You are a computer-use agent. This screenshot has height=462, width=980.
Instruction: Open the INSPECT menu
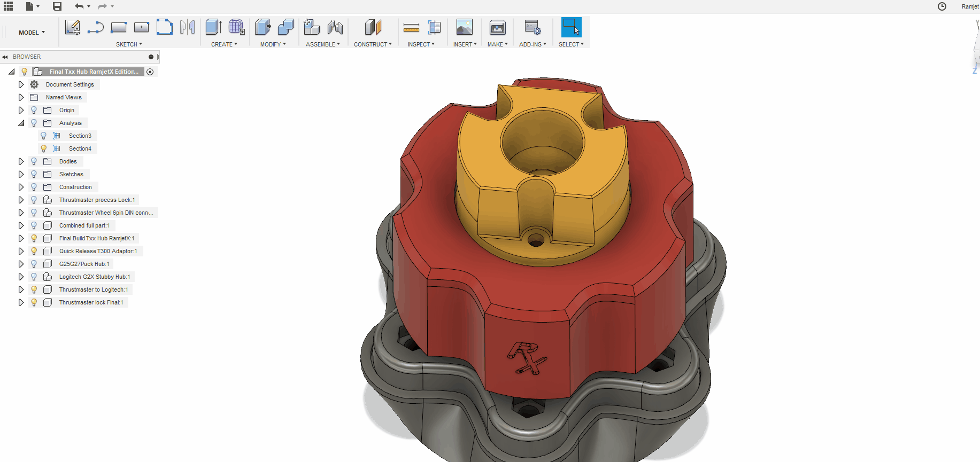(421, 44)
